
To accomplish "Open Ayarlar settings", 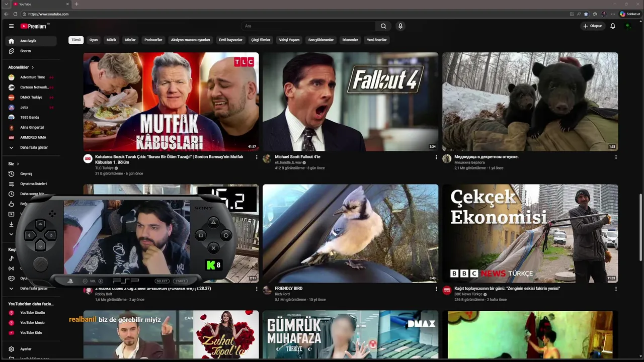I will tap(31, 349).
